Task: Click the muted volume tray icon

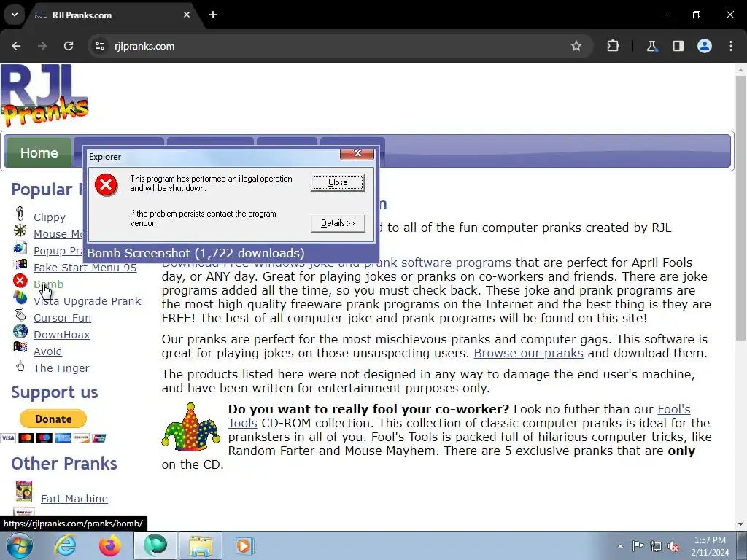Action: click(673, 547)
